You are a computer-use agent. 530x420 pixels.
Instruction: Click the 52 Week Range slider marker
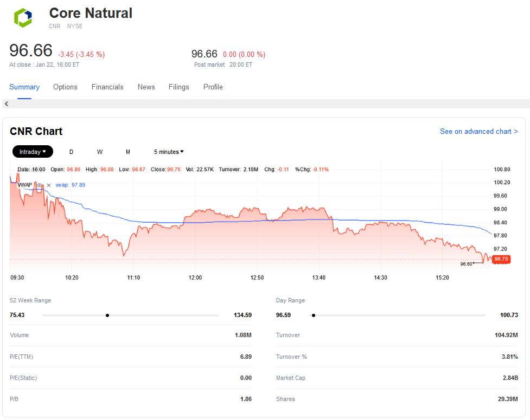107,315
